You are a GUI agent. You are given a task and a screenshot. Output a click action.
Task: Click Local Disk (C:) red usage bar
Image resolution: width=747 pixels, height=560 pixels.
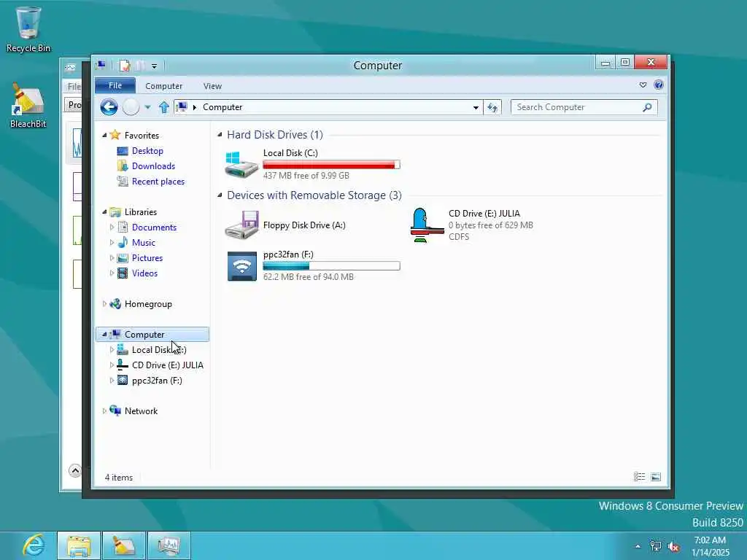click(331, 165)
